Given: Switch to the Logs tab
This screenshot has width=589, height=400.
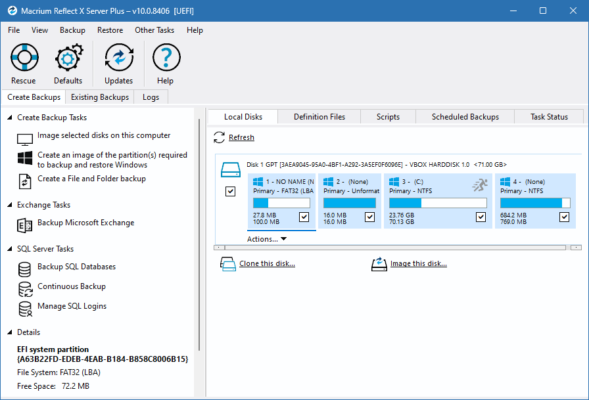Looking at the screenshot, I should 151,97.
